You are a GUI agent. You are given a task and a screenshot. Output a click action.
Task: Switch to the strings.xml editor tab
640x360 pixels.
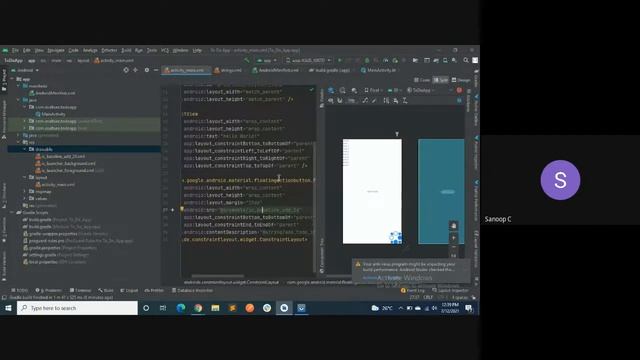(228, 70)
